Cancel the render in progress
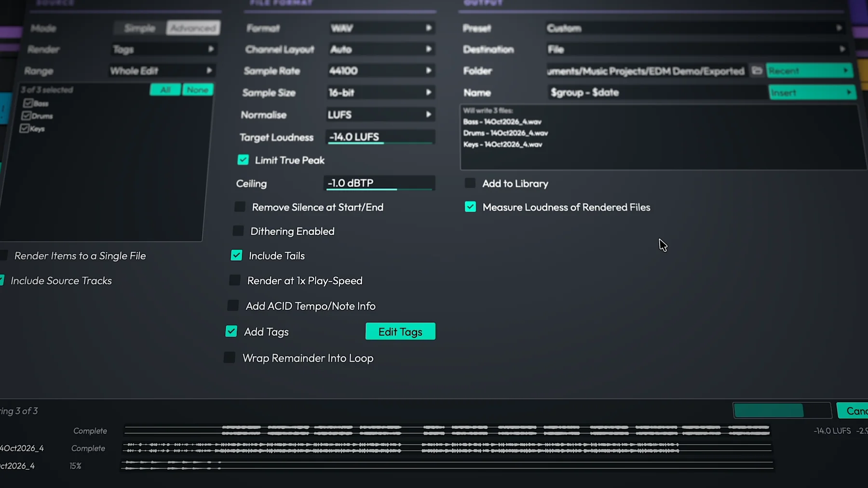868x488 pixels. point(853,411)
